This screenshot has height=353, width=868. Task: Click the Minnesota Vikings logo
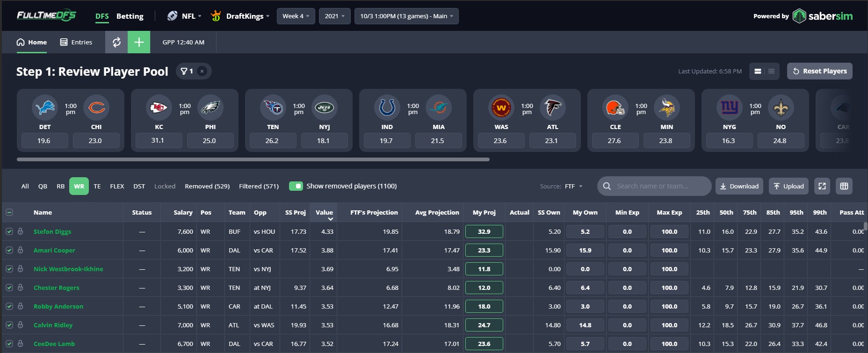667,108
